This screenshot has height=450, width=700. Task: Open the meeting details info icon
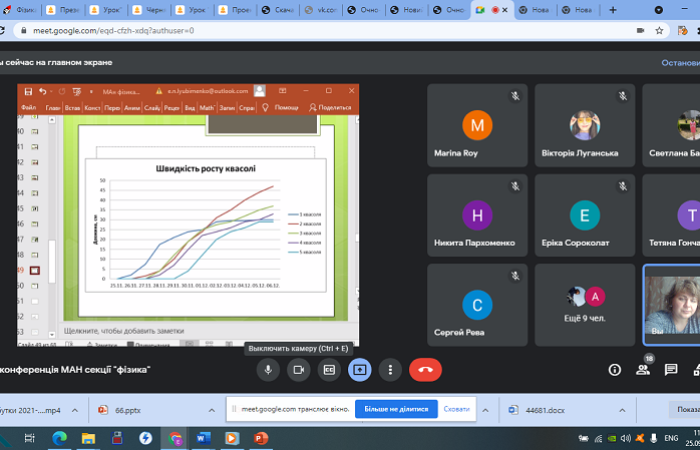615,370
